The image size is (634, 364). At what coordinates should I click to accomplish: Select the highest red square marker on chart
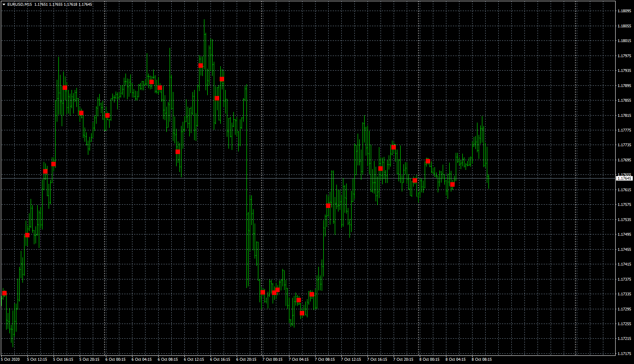201,65
